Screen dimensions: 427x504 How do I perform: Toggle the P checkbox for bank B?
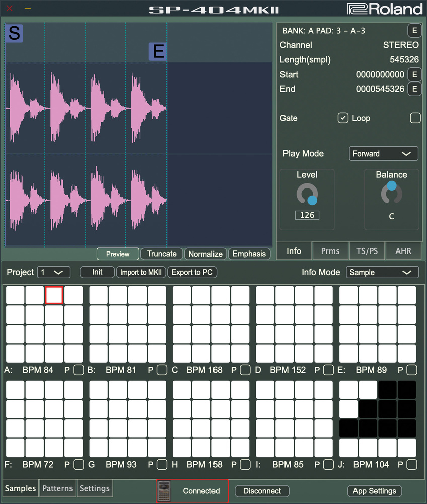[162, 370]
